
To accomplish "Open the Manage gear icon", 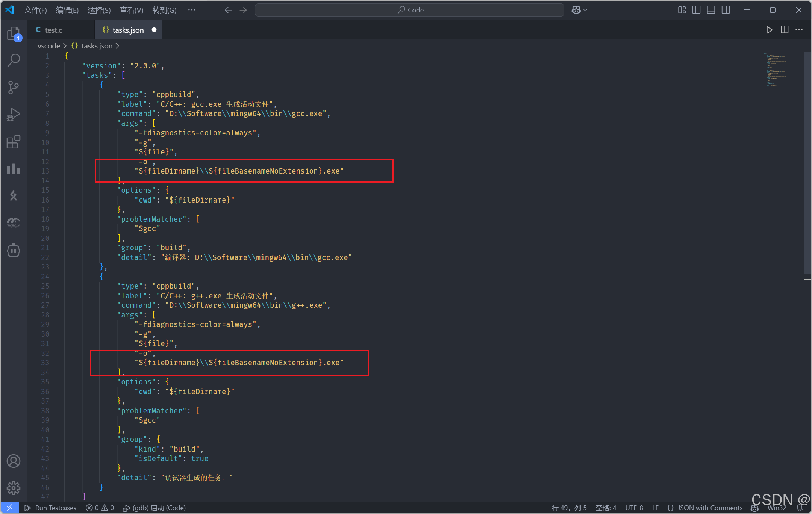I will click(x=14, y=488).
